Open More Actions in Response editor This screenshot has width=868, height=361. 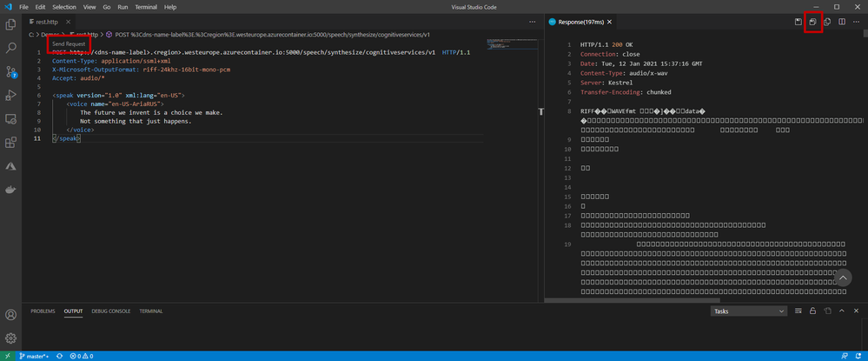[x=856, y=22]
